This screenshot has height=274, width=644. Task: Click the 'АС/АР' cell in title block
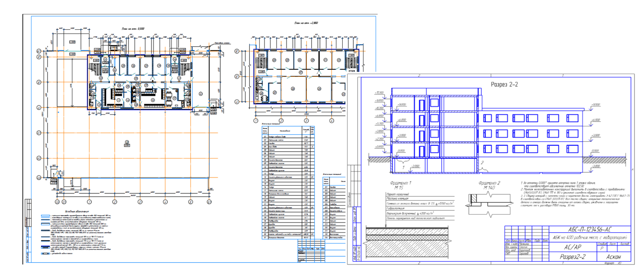point(573,247)
